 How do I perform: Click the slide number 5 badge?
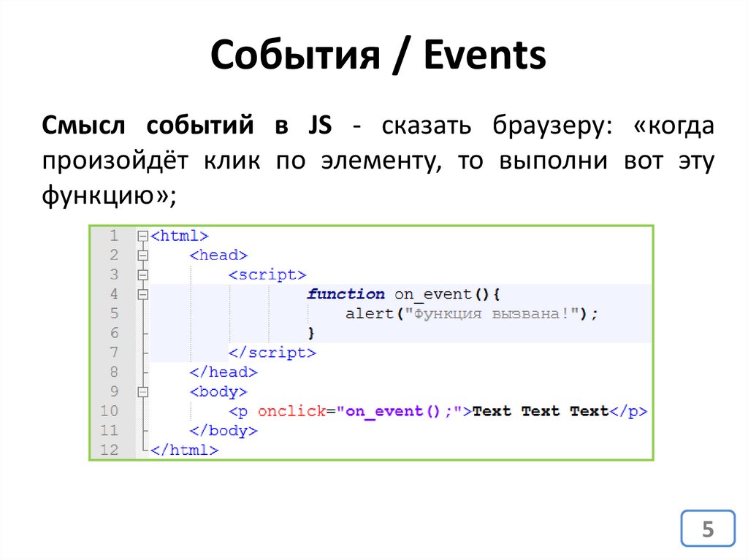[708, 529]
